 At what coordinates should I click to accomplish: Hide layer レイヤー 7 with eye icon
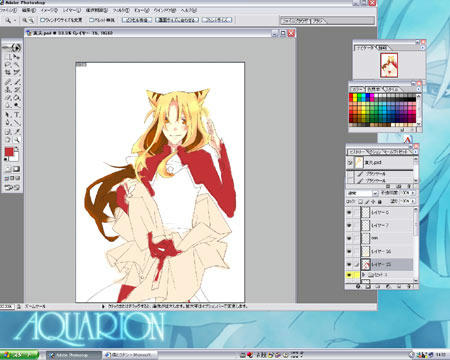349,225
